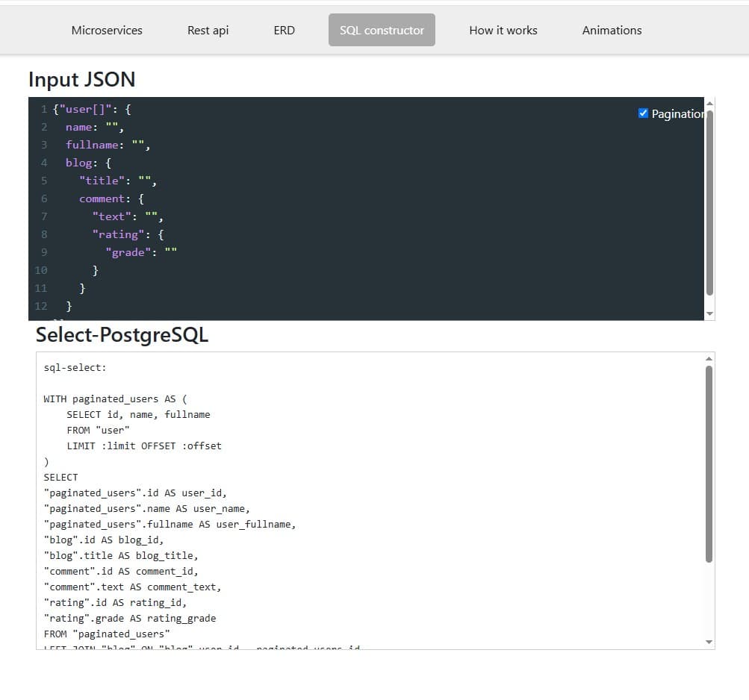Screen dimensions: 749x700
Task: Go to the How it works tab
Action: 503,30
